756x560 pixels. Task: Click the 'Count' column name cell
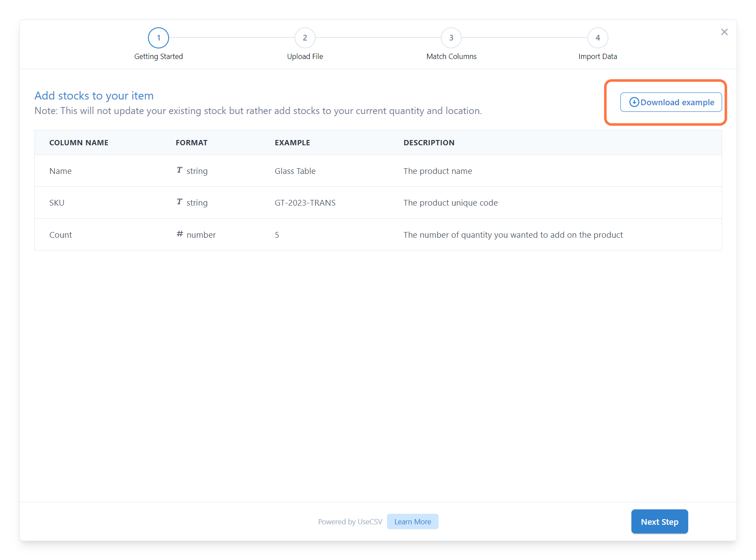point(60,235)
